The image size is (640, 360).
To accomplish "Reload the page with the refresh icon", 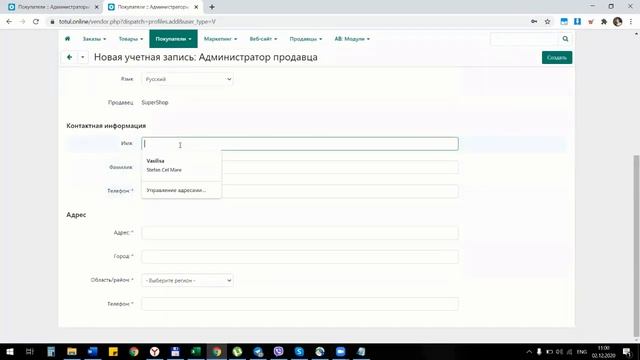I will [36, 22].
